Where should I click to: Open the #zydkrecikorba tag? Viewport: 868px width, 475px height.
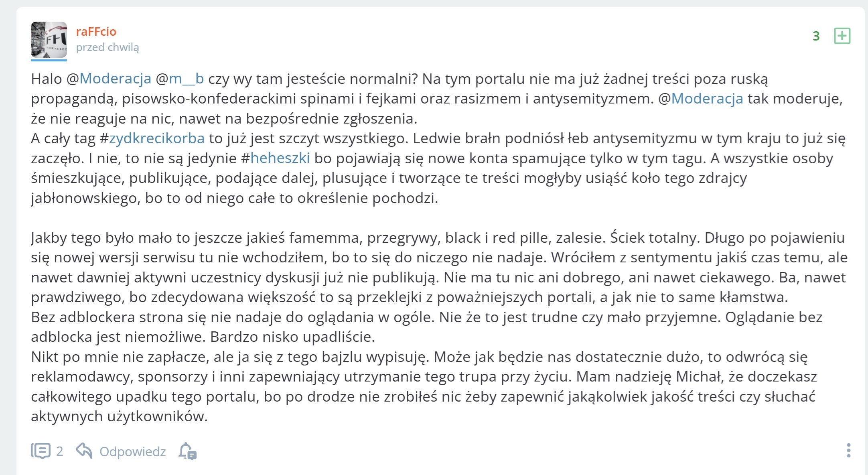pos(156,138)
